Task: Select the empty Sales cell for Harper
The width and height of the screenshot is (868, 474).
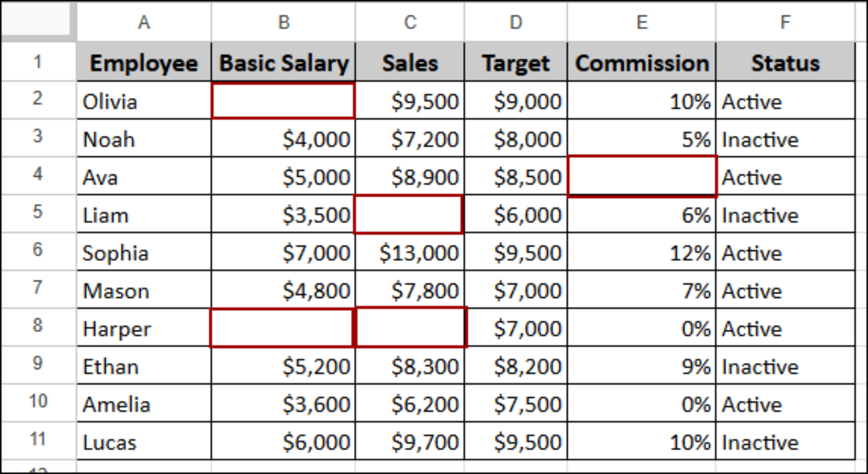Action: (x=409, y=328)
